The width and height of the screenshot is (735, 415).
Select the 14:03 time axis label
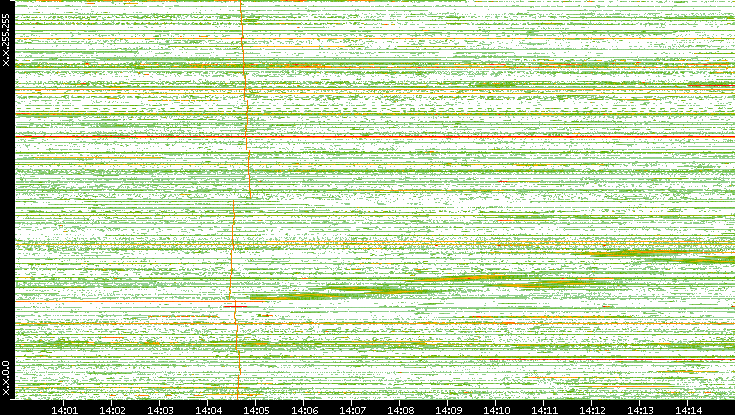click(x=160, y=410)
